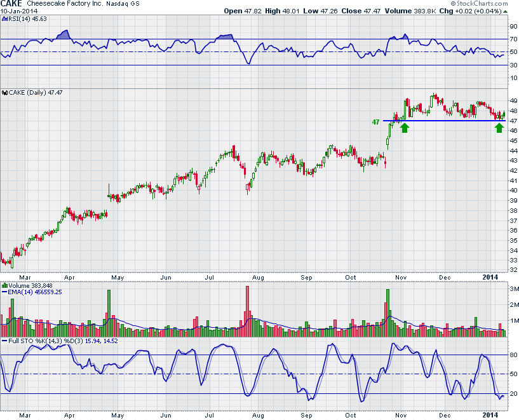The image size is (519, 420).
Task: Click the CAKE (Daily) 47.47 price panel label
Action: (x=36, y=93)
